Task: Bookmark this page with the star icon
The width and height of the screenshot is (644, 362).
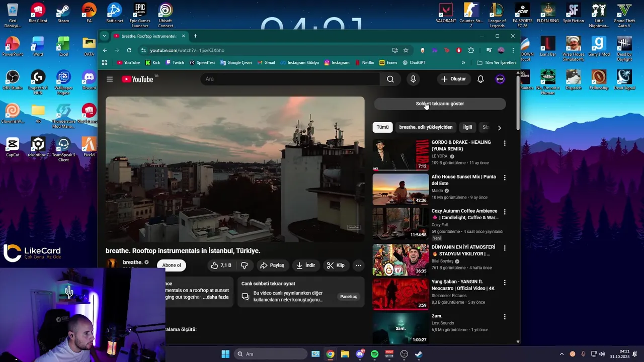Action: click(x=406, y=50)
